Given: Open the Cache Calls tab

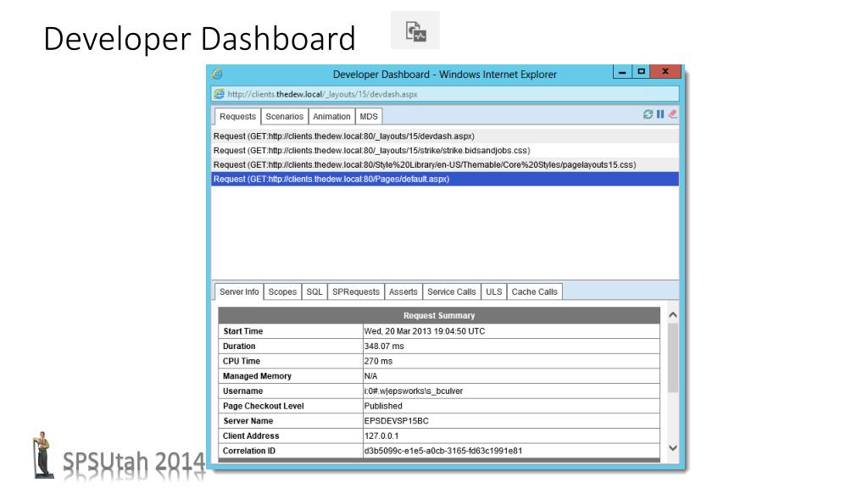Looking at the screenshot, I should point(534,292).
